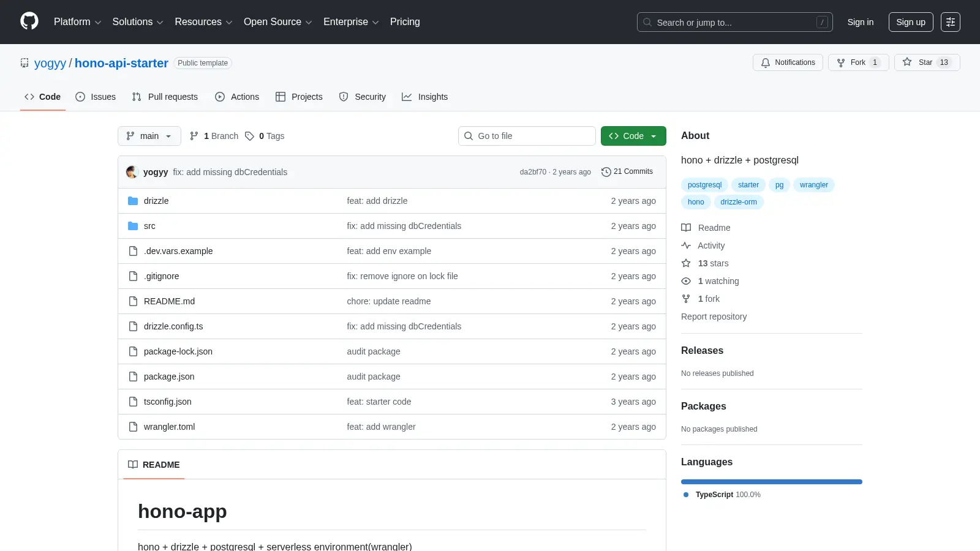Screen dimensions: 980x551
Task: Click the postgresql topic tag
Action: tap(704, 185)
